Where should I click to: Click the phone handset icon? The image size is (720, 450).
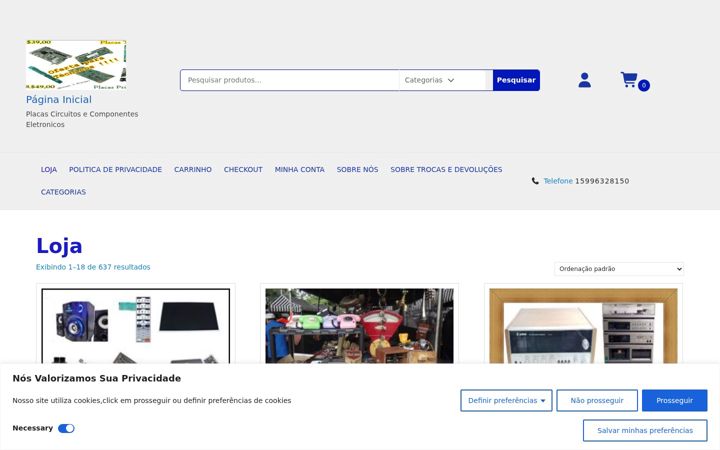[x=535, y=181]
